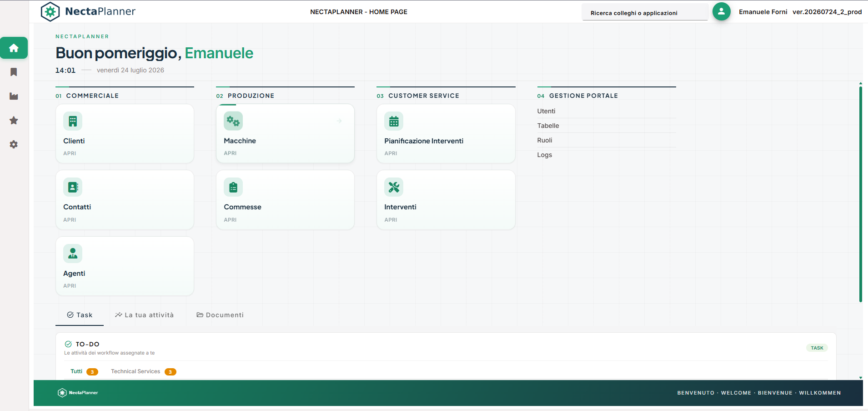This screenshot has height=411, width=868.
Task: Switch to the Task tab
Action: coord(80,315)
